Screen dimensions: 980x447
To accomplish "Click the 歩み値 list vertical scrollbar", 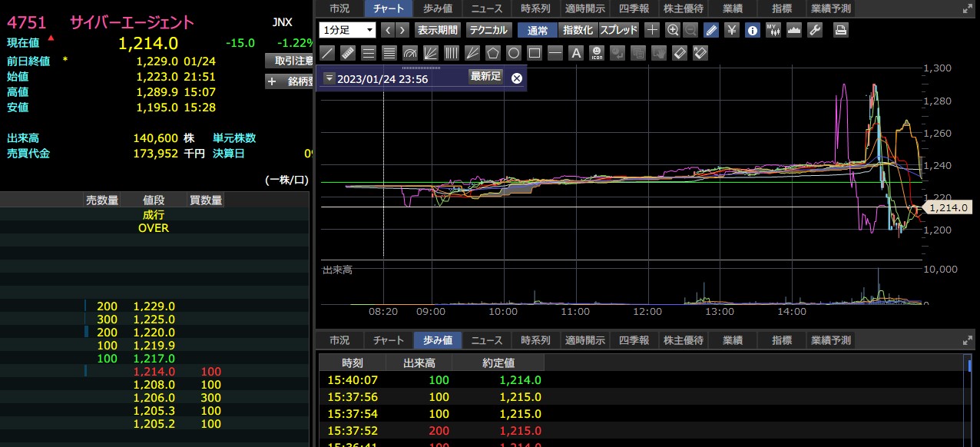I will point(969,399).
